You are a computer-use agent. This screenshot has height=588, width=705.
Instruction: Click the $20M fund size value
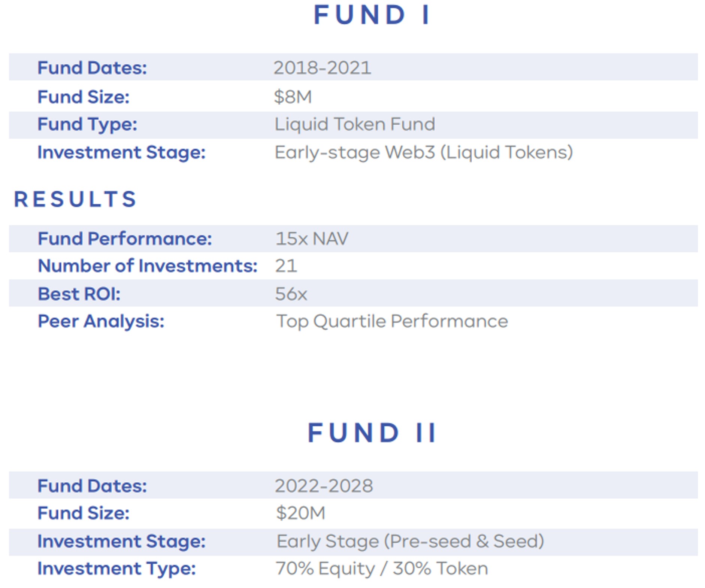[300, 513]
